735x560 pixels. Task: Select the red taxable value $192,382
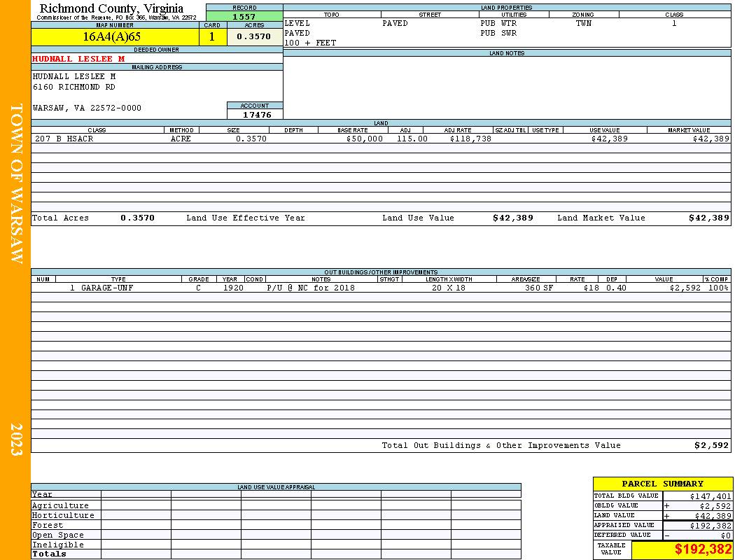coord(703,549)
